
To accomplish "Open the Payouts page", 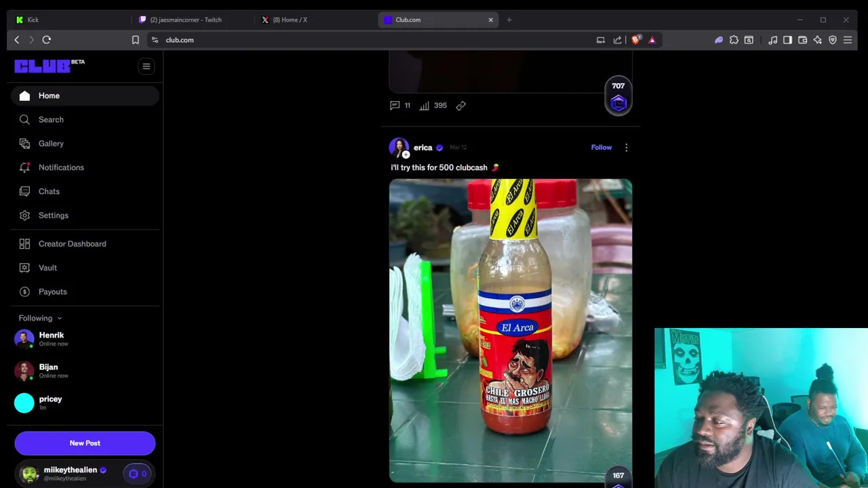I will click(85, 291).
